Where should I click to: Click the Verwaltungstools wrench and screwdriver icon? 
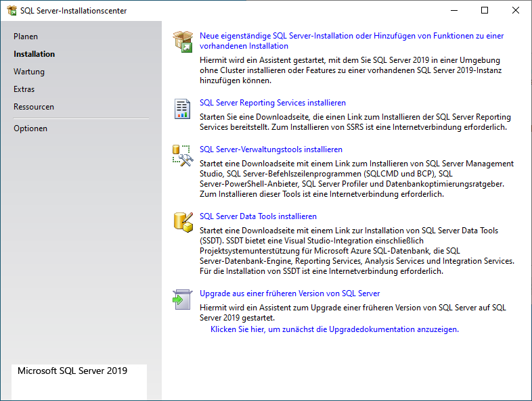coord(183,155)
